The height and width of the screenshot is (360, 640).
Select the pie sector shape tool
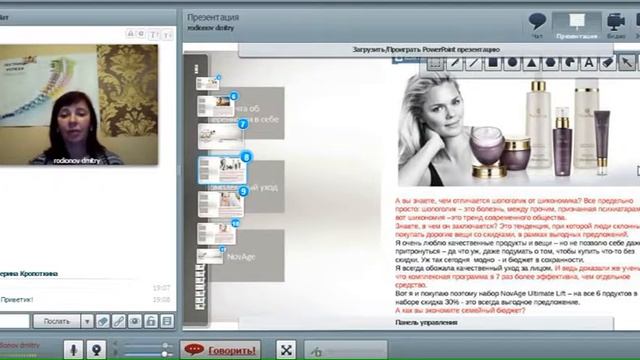pos(569,63)
